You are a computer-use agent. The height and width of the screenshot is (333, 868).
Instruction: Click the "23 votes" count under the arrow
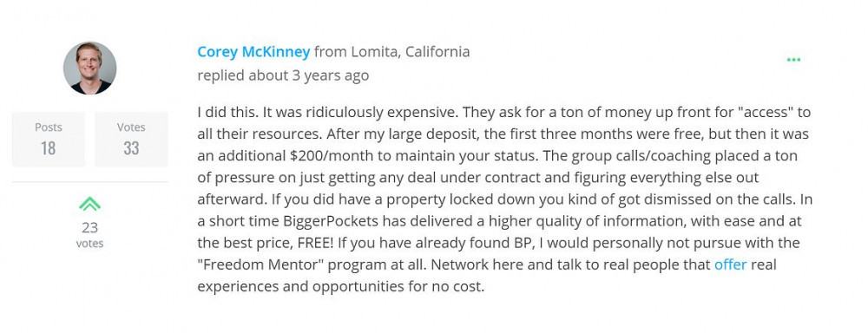pyautogui.click(x=89, y=234)
